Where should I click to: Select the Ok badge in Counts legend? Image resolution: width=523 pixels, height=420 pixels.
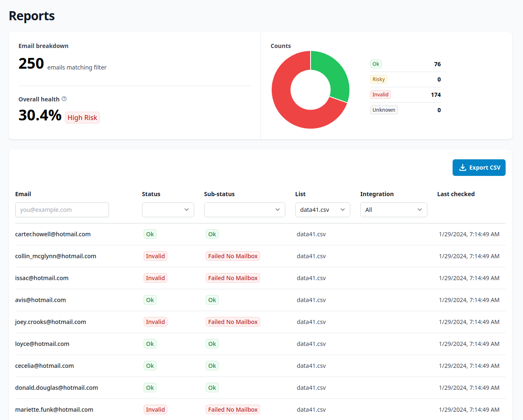(x=376, y=64)
